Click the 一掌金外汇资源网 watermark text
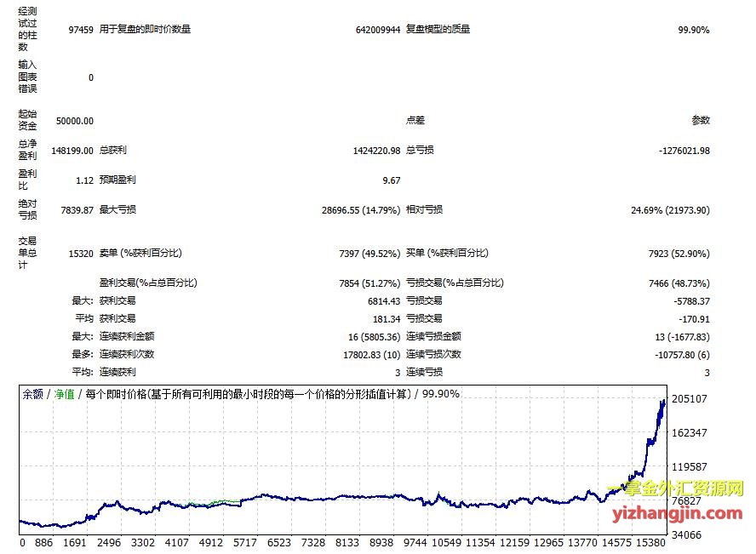This screenshot has width=756, height=554. pyautogui.click(x=675, y=489)
